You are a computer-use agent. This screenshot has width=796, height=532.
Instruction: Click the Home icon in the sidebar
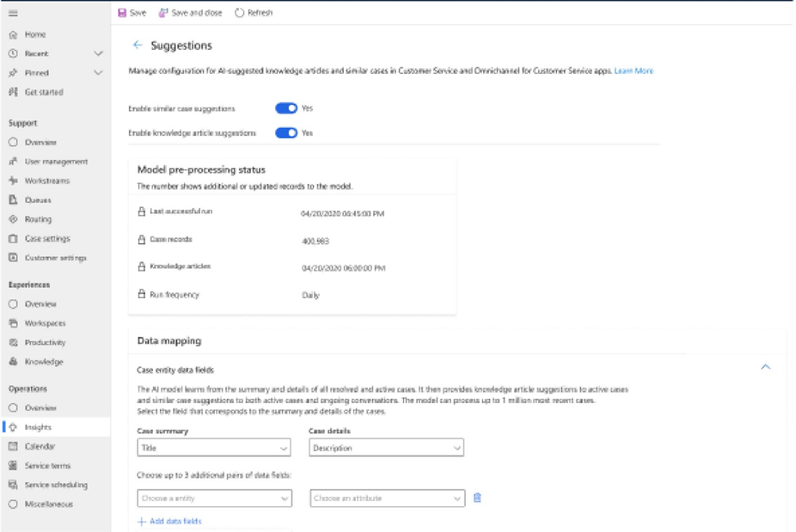pyautogui.click(x=13, y=34)
